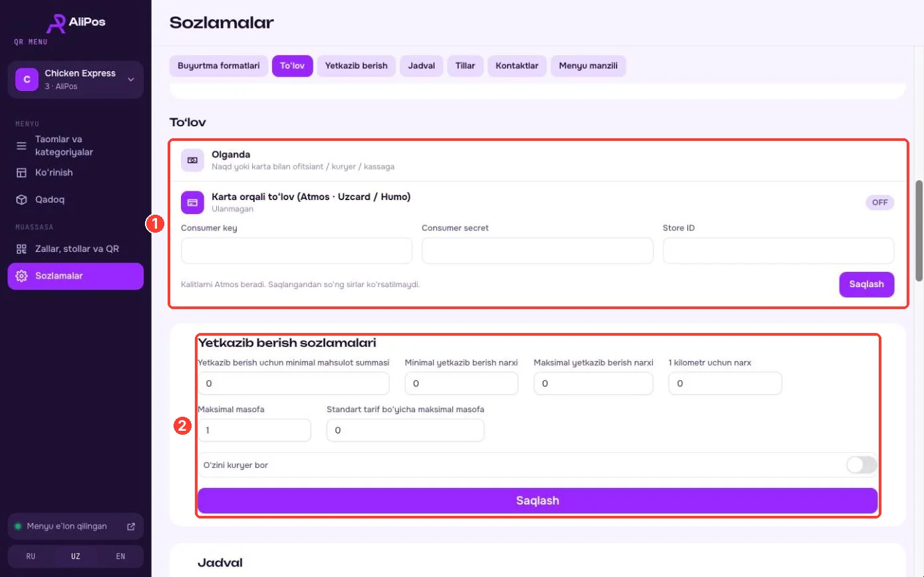Viewport: 924px width, 577px height.
Task: Open Qadoq in the sidebar
Action: click(76, 199)
